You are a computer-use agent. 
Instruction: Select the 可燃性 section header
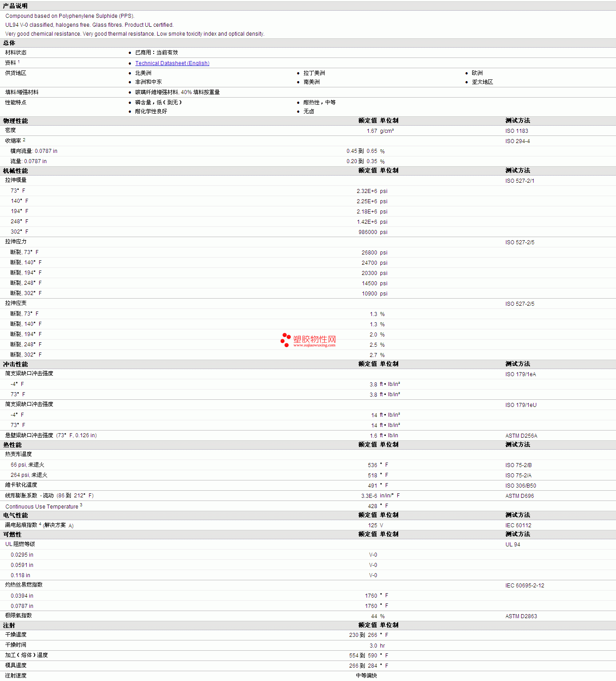coord(12,534)
